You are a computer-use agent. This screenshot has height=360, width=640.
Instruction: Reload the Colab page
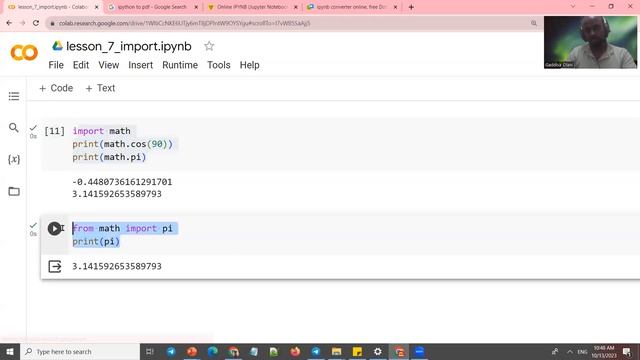click(36, 23)
